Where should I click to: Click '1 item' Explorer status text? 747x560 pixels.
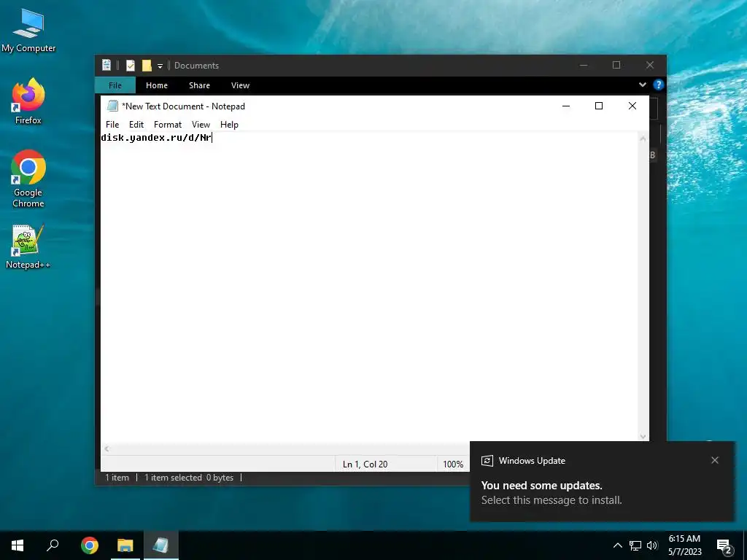tap(117, 478)
